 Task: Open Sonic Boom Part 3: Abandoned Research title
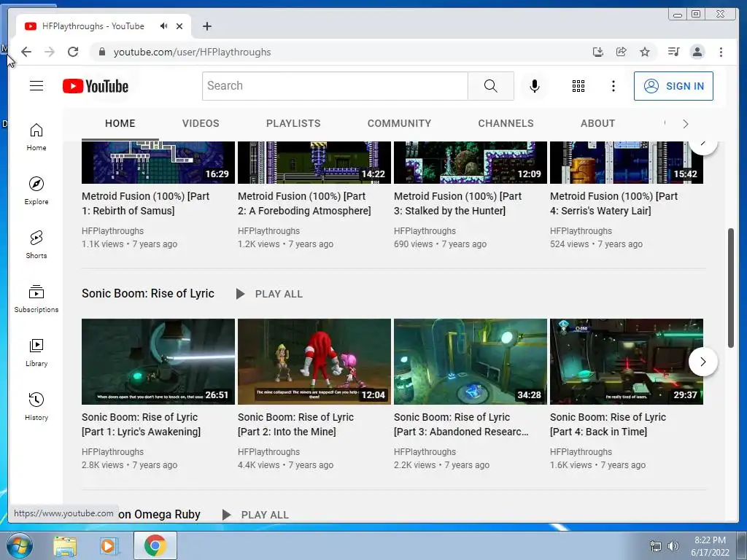[461, 424]
